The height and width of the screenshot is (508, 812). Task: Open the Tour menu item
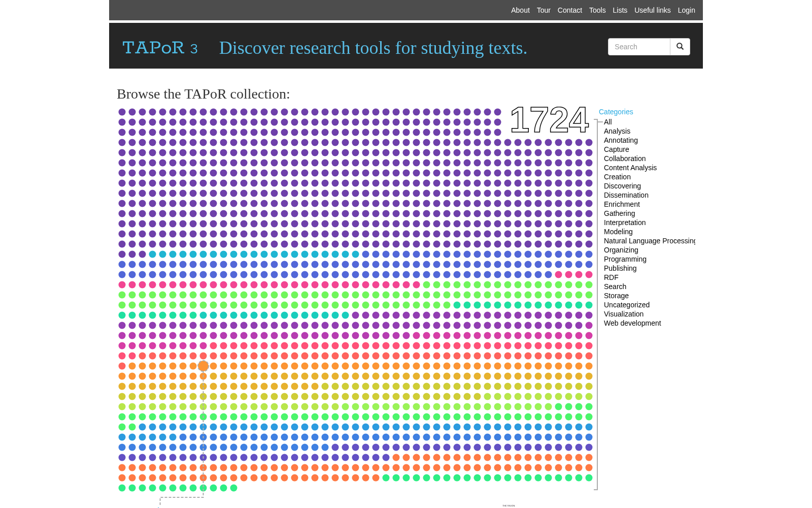click(x=544, y=10)
